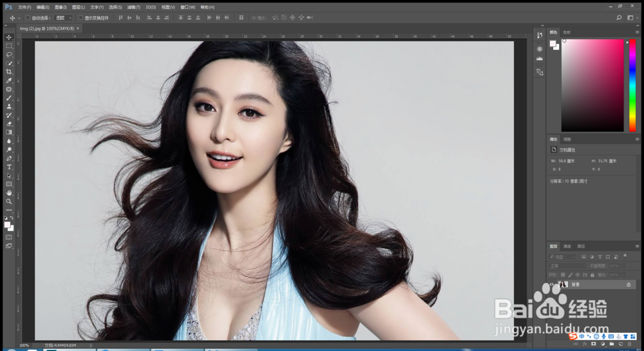Toggle lock all padlock icon

592,275
